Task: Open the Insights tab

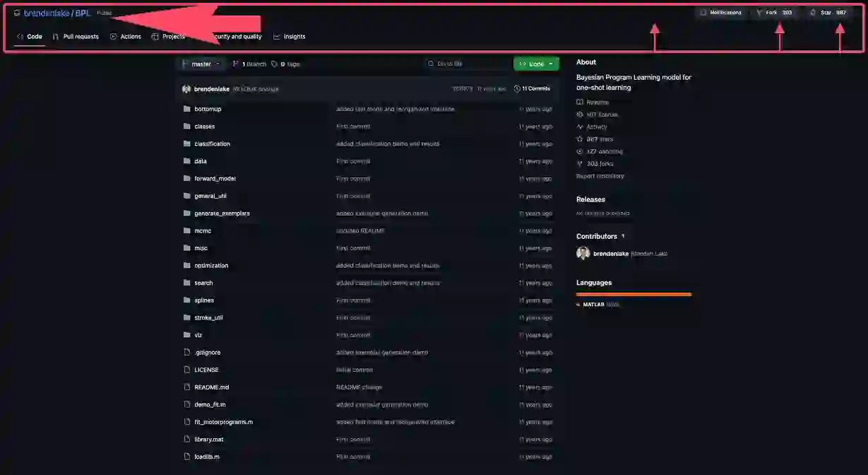Action: (x=290, y=37)
